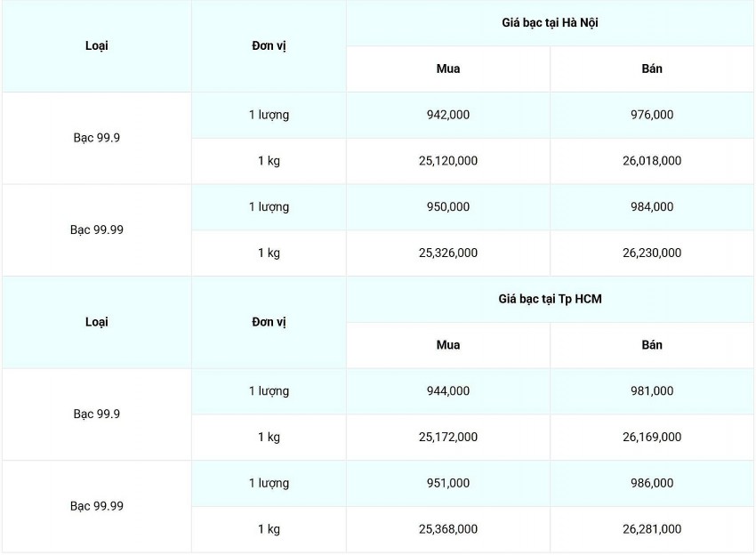Image resolution: width=756 pixels, height=555 pixels.
Task: Select the 986,000 sell price cell
Action: pos(652,484)
